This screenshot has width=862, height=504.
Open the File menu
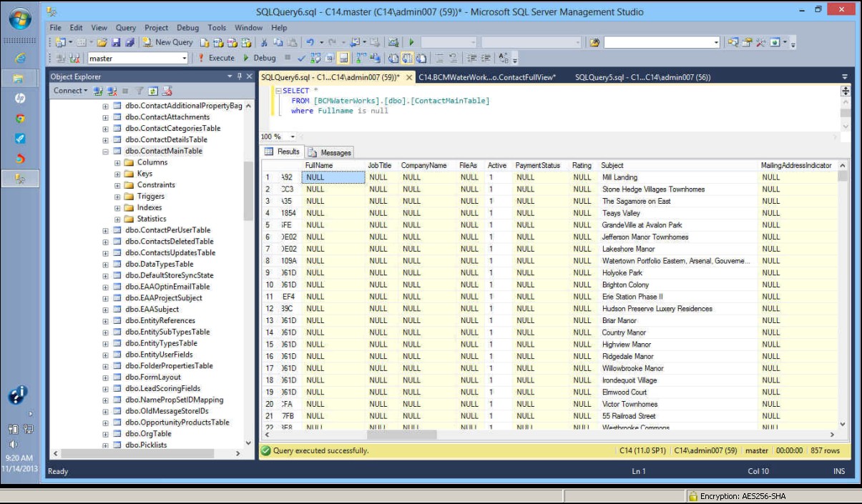coord(56,28)
